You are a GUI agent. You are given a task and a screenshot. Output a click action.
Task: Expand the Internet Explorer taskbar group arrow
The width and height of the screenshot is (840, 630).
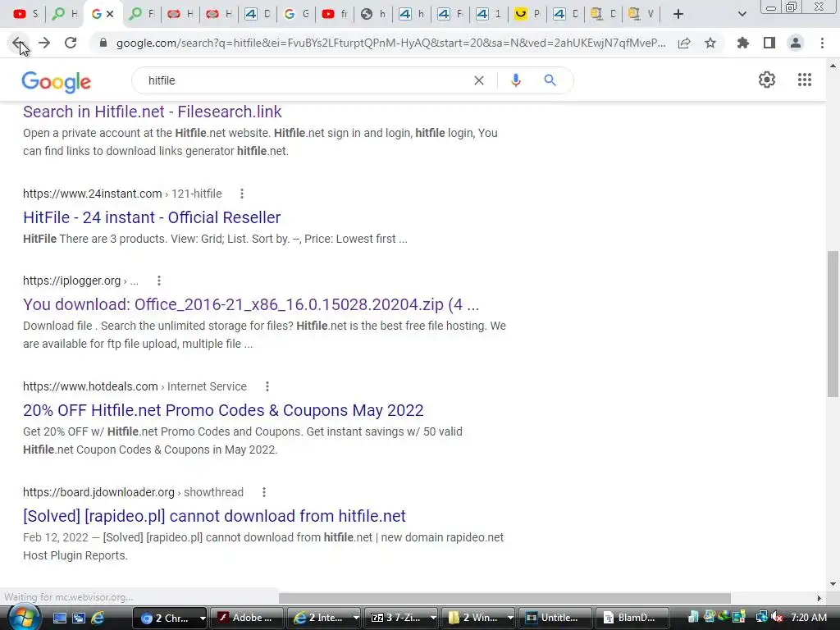tap(356, 619)
